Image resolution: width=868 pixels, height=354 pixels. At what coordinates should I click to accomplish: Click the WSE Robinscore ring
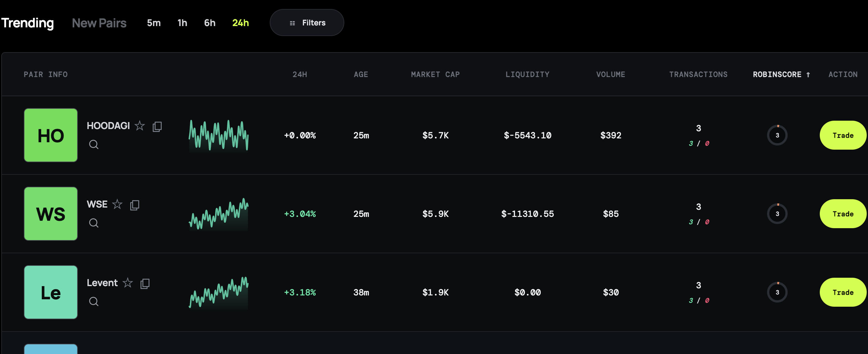777,214
